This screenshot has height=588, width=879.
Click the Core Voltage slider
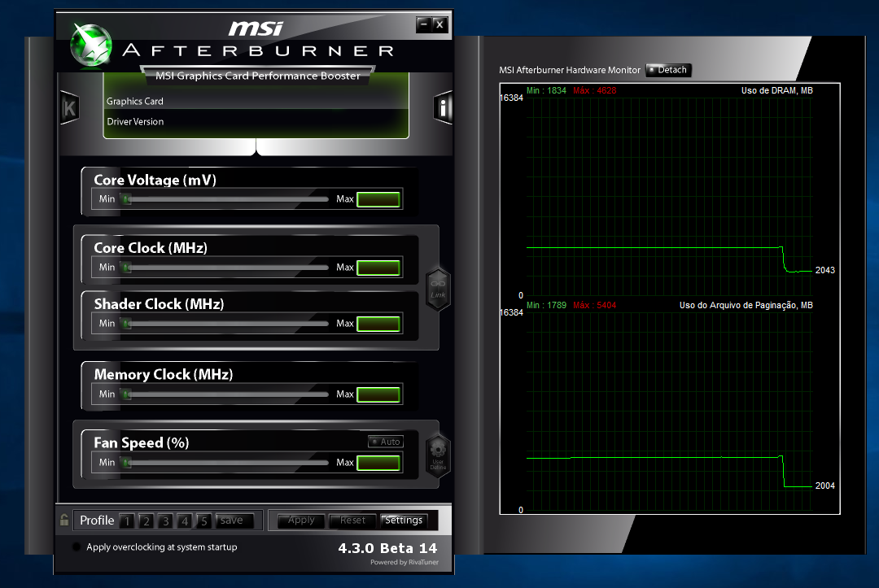click(225, 199)
